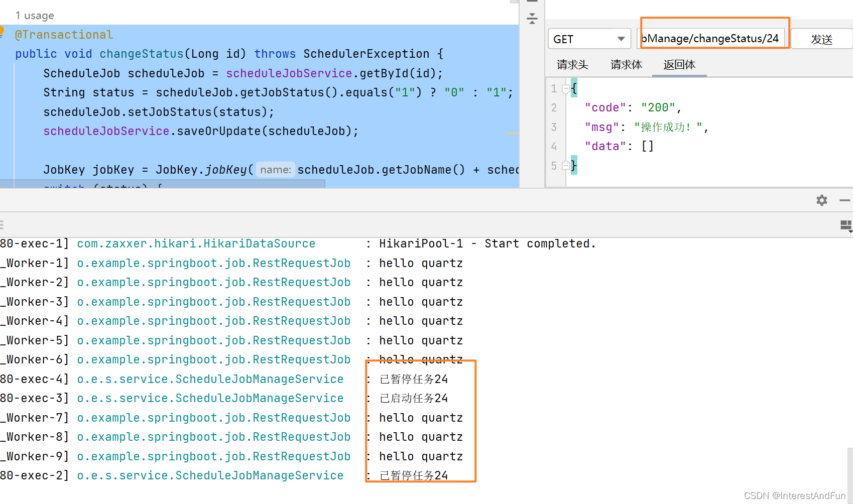Click the hide tool window minus icon
853x504 pixels.
point(845,200)
